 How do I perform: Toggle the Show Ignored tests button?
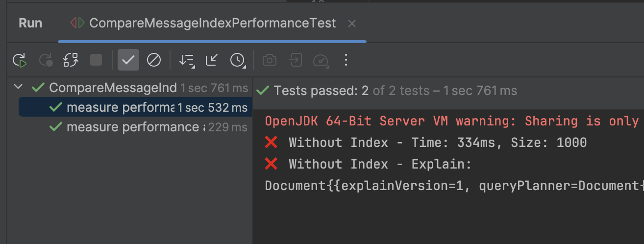pos(154,60)
